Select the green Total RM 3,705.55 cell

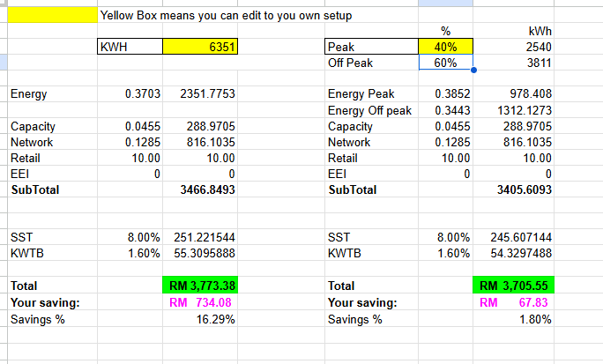tap(513, 286)
